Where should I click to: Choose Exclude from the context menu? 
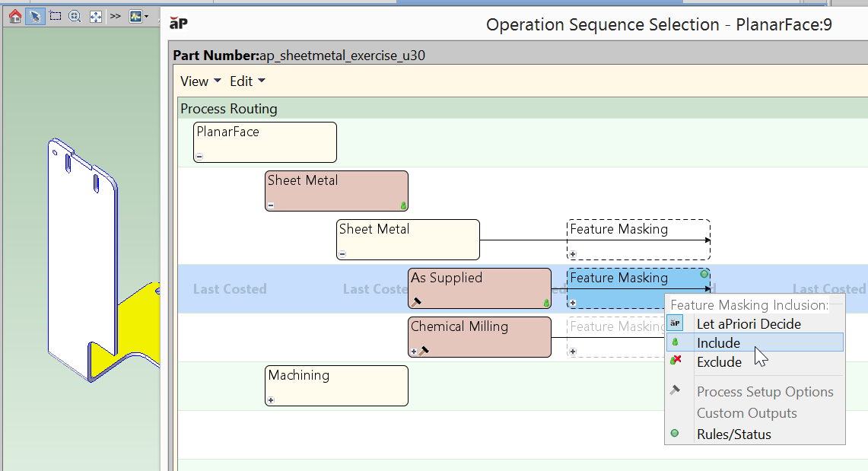click(x=719, y=362)
